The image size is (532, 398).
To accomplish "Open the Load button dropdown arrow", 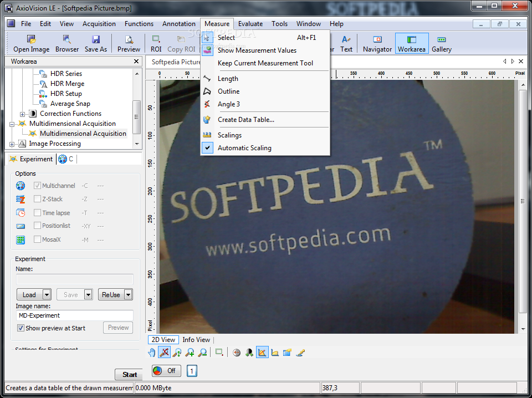I will point(47,295).
